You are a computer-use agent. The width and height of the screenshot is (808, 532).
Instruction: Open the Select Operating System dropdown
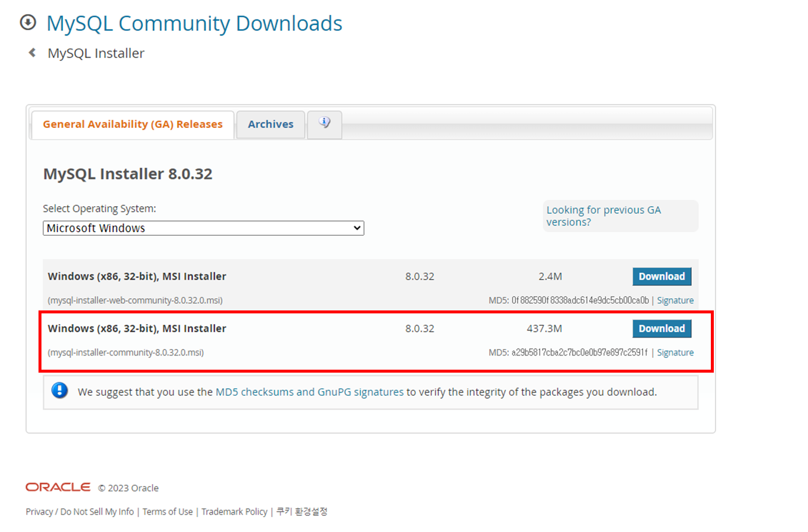203,228
